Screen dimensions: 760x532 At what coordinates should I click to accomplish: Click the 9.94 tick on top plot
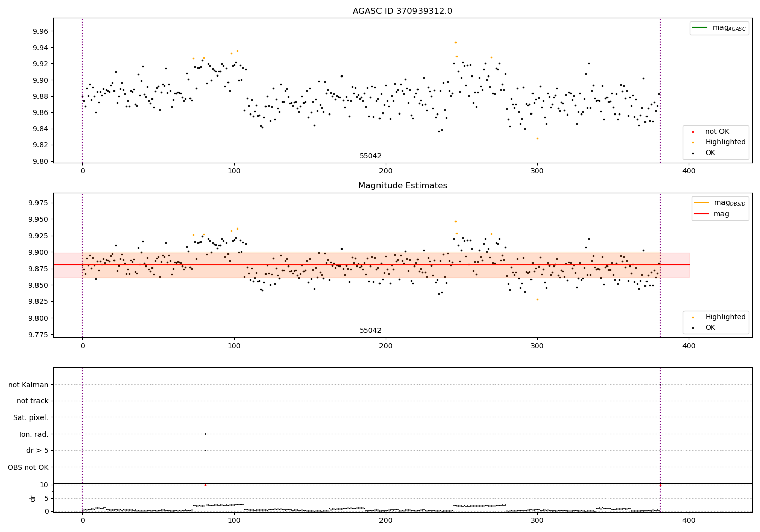(x=41, y=48)
